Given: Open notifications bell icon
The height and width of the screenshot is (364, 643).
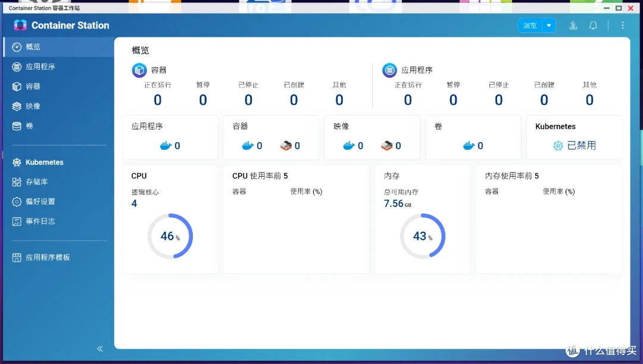Looking at the screenshot, I should pos(593,26).
